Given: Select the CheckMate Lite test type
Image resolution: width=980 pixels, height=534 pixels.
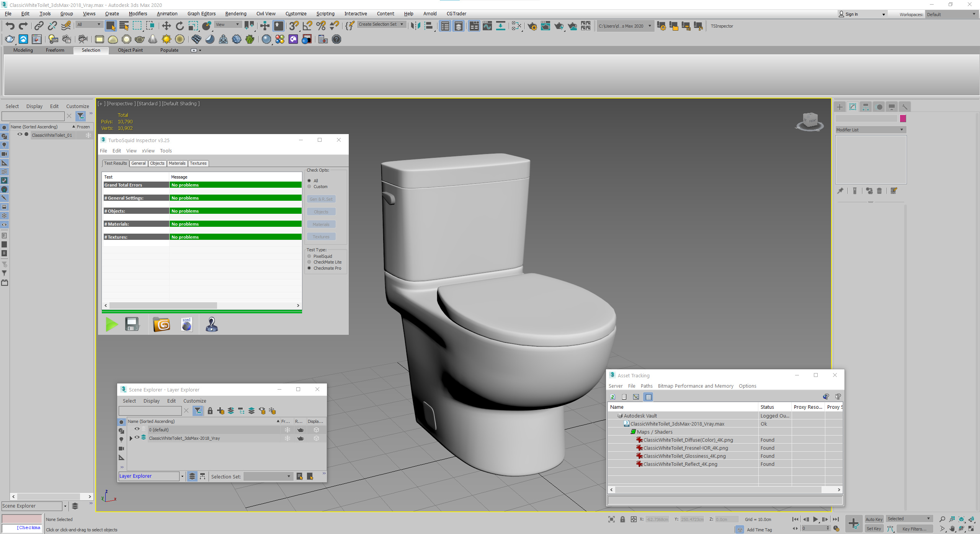Looking at the screenshot, I should pyautogui.click(x=309, y=262).
